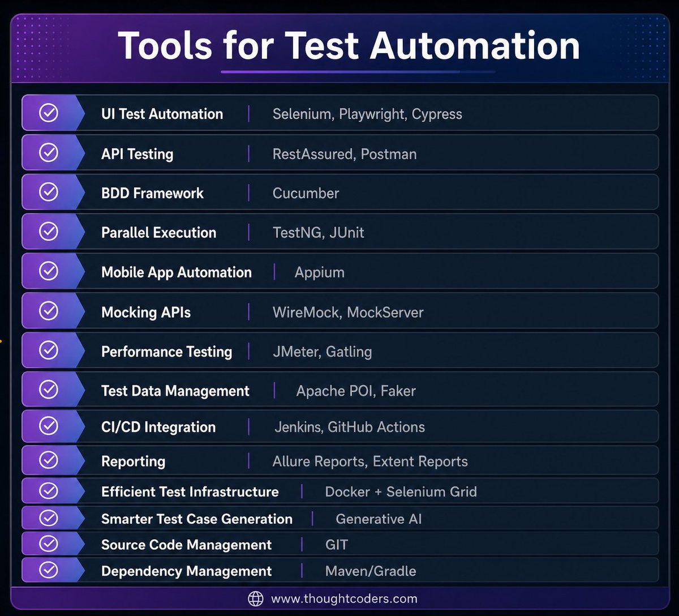Click the checkmark icon beside Efficient Test Infrastructure
The image size is (679, 616).
coord(49,491)
